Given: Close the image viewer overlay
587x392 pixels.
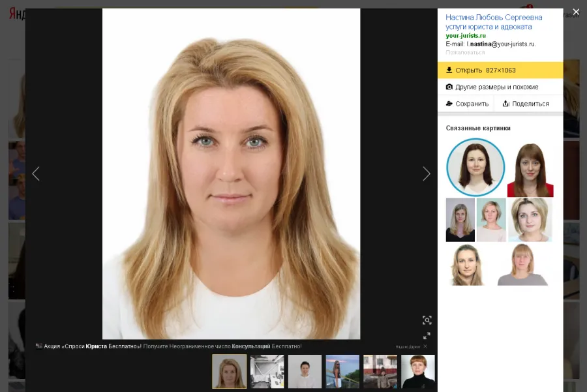Looking at the screenshot, I should (x=576, y=12).
